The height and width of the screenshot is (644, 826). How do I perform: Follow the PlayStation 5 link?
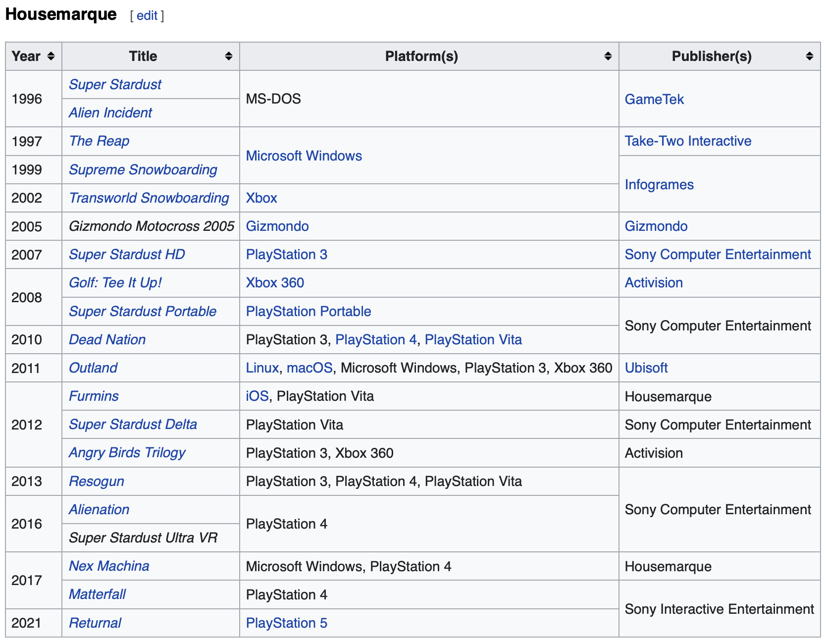coord(286,623)
